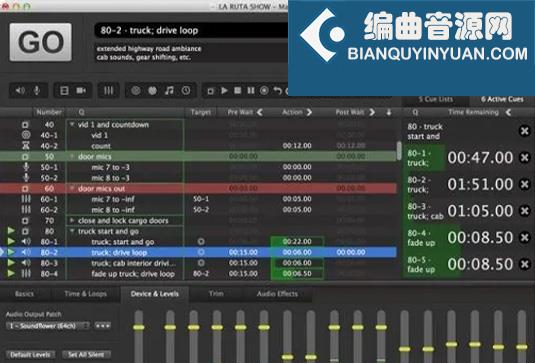
Task: Click target circle icon of cue 80-1
Action: 201,242
